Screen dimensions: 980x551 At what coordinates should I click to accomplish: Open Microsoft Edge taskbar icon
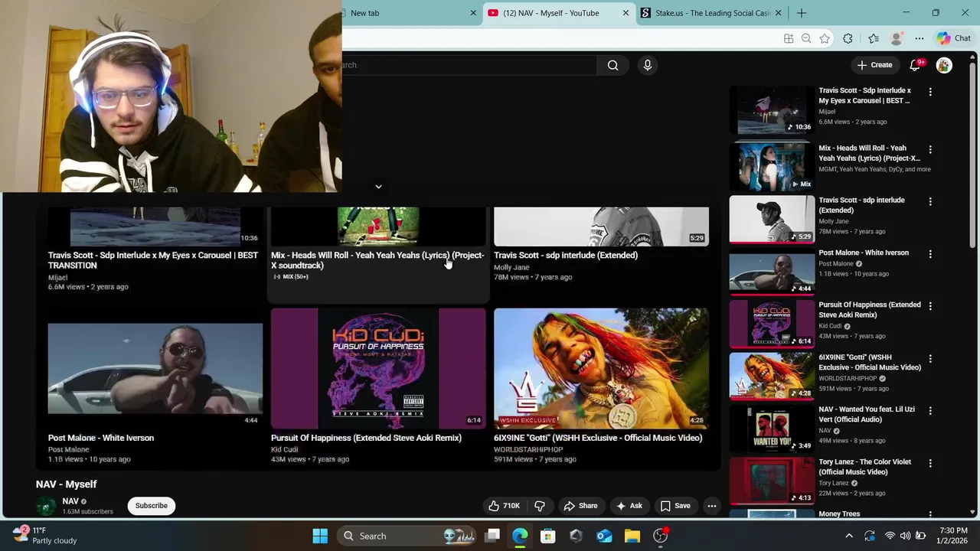pos(520,536)
